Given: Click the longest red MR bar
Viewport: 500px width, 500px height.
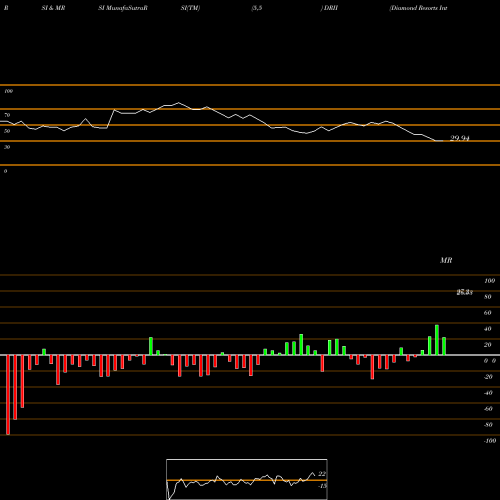Looking at the screenshot, I should point(8,395).
